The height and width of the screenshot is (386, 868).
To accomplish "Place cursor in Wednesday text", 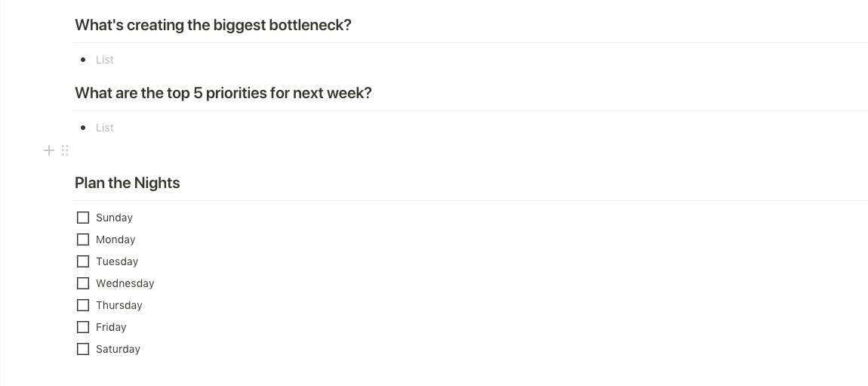I will [x=125, y=283].
